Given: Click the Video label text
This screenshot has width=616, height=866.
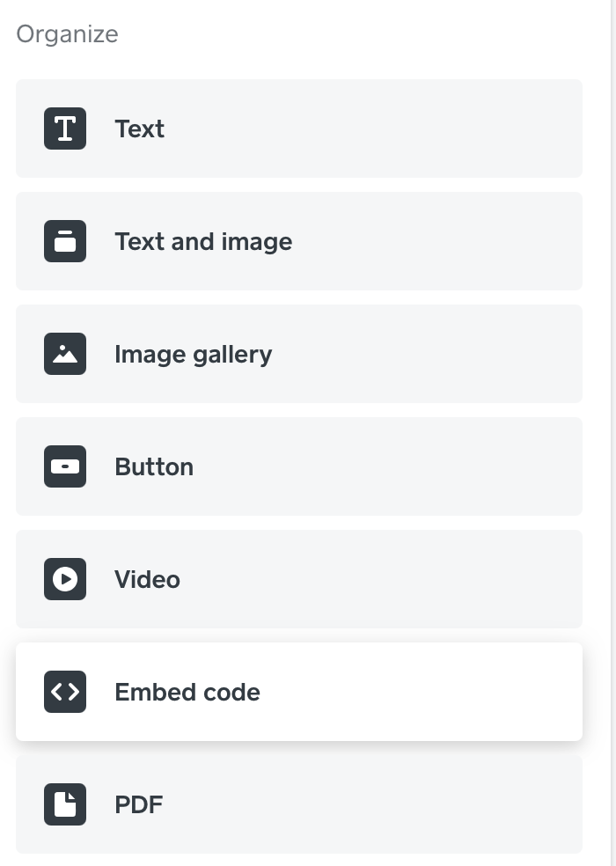Looking at the screenshot, I should tap(147, 579).
